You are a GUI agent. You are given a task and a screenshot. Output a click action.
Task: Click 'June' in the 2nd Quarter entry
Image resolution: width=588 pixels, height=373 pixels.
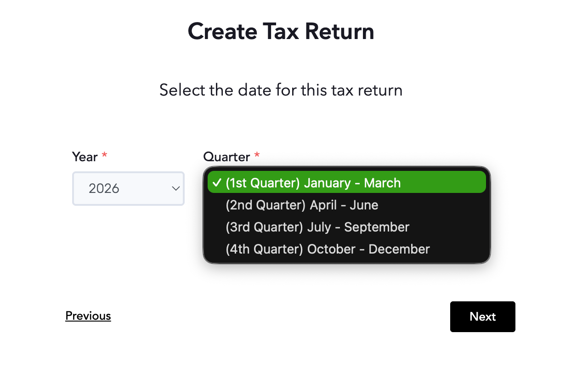coord(364,205)
